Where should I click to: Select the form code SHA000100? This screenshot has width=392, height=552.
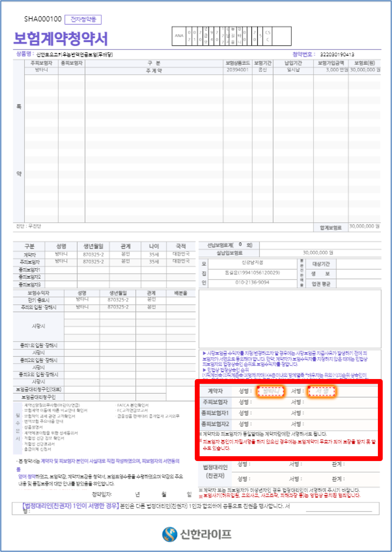pyautogui.click(x=43, y=19)
